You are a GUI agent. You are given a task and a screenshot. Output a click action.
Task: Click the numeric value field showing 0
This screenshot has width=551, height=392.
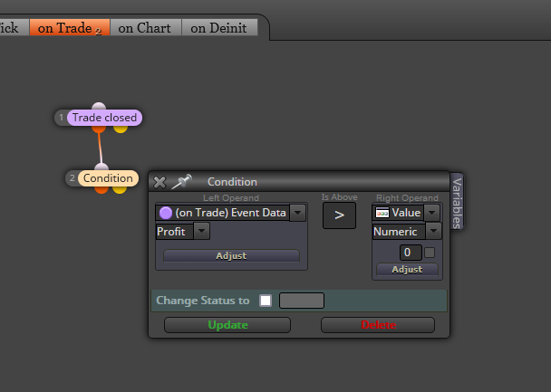411,253
